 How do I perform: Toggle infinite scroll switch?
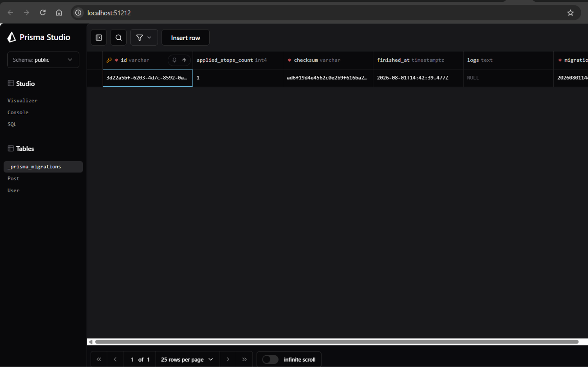tap(270, 359)
